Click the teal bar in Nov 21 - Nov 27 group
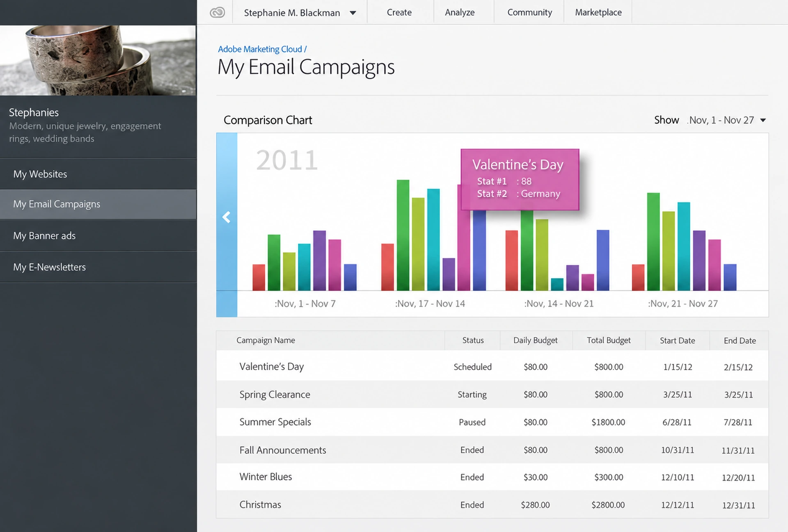 (x=683, y=246)
